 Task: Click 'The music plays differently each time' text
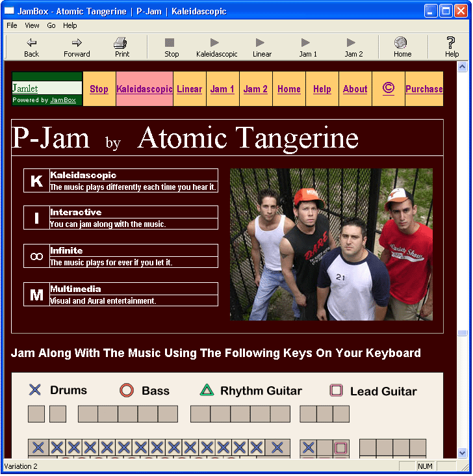coord(133,187)
